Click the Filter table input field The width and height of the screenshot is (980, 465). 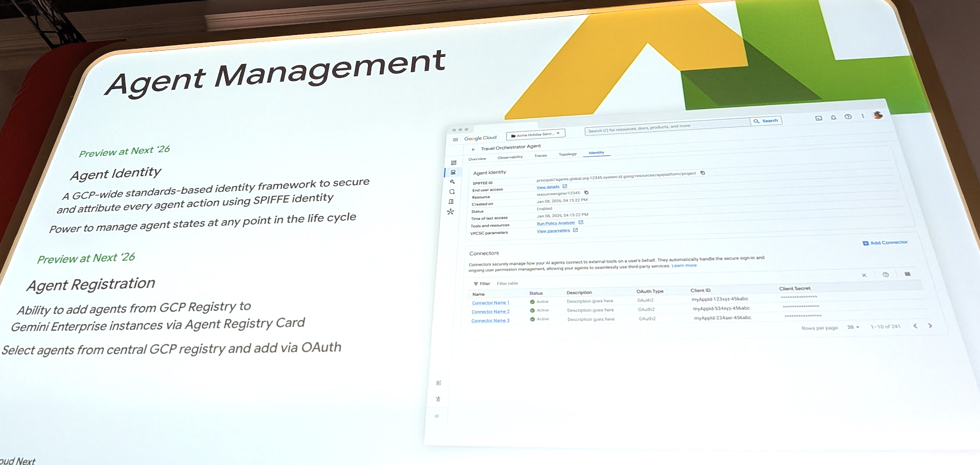click(507, 284)
